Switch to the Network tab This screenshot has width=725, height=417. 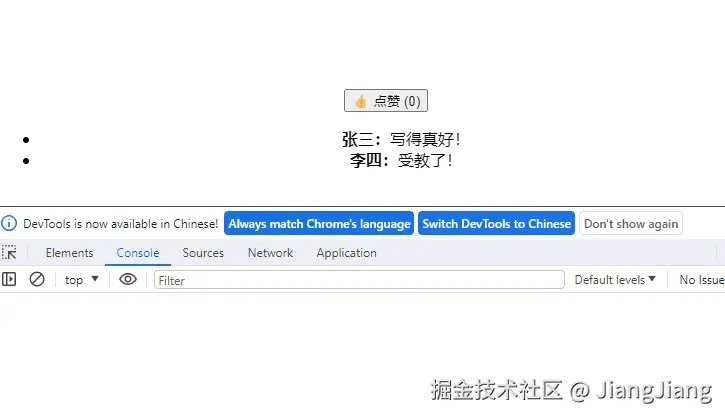(270, 253)
